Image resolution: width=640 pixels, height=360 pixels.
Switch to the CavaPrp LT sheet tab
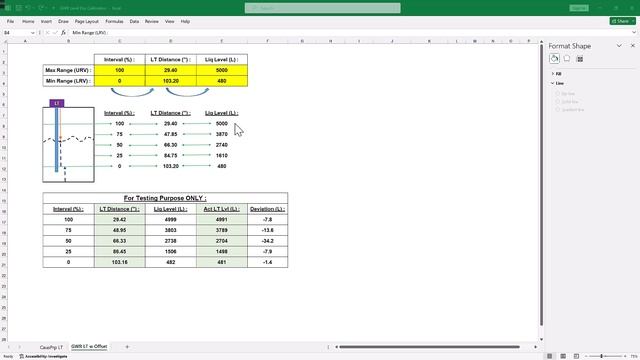(x=51, y=347)
